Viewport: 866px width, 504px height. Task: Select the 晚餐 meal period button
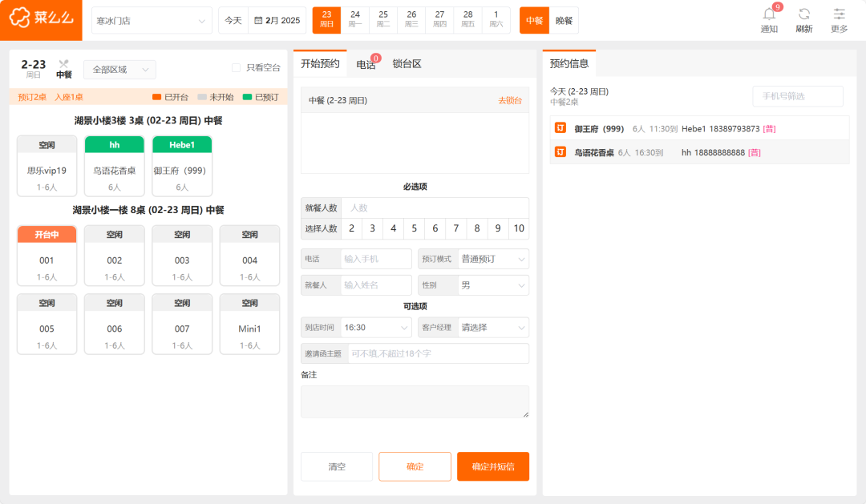click(x=564, y=20)
